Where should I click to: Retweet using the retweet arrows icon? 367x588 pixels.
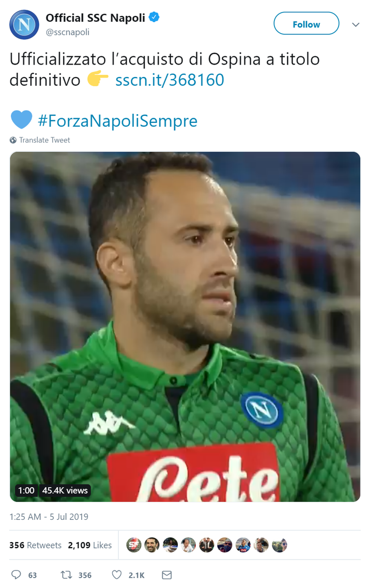pos(66,575)
